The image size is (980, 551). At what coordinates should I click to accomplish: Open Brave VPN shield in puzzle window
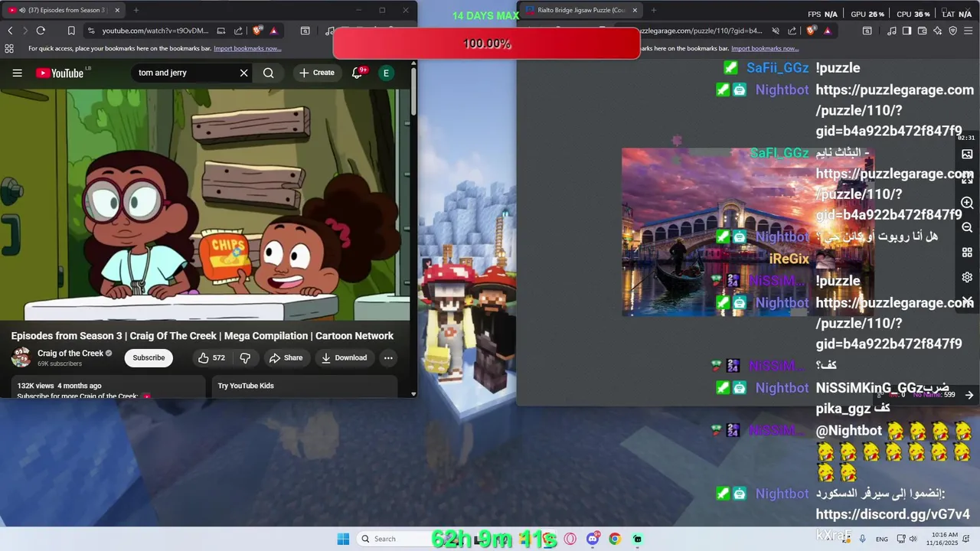pos(952,31)
